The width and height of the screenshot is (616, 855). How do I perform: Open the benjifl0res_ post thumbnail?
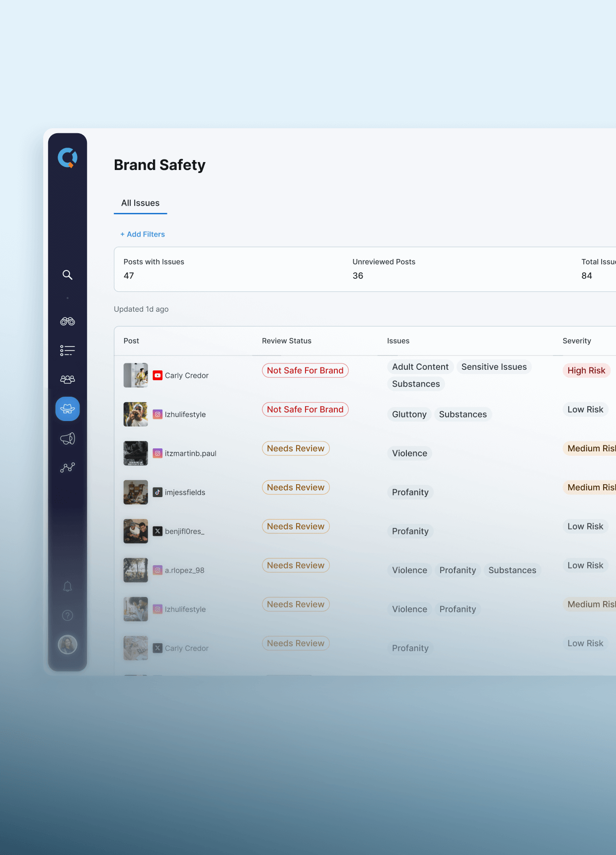pos(136,531)
